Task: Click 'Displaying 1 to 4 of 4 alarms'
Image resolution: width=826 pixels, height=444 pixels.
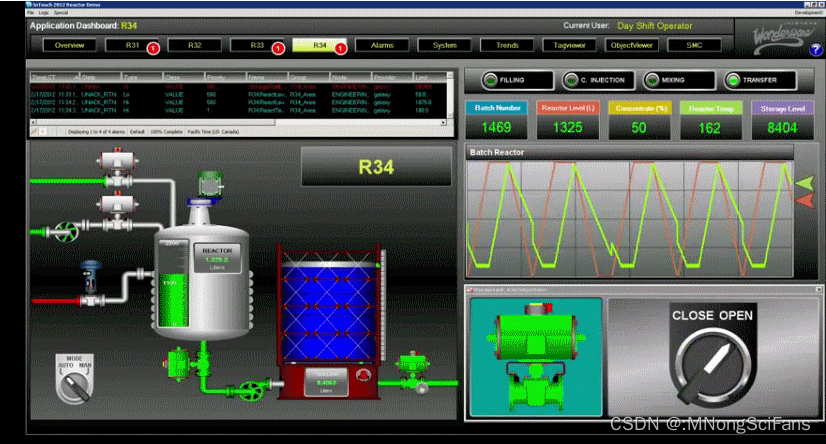Action: tap(96, 132)
